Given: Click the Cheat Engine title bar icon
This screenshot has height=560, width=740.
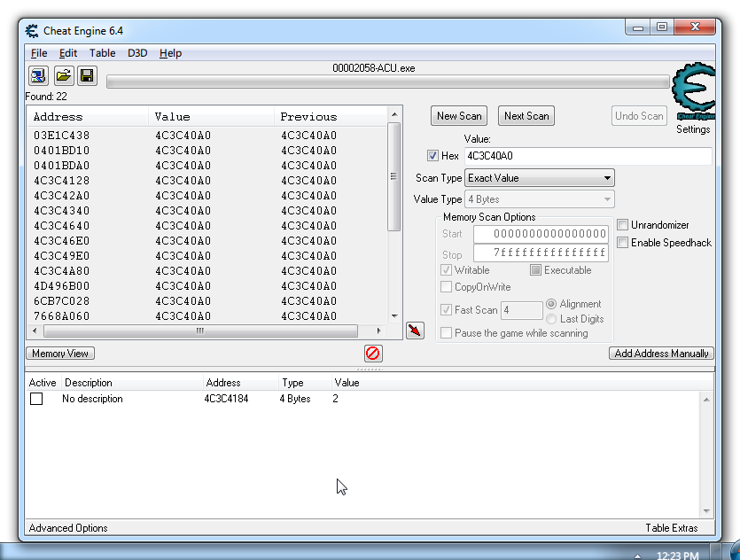Looking at the screenshot, I should click(32, 31).
